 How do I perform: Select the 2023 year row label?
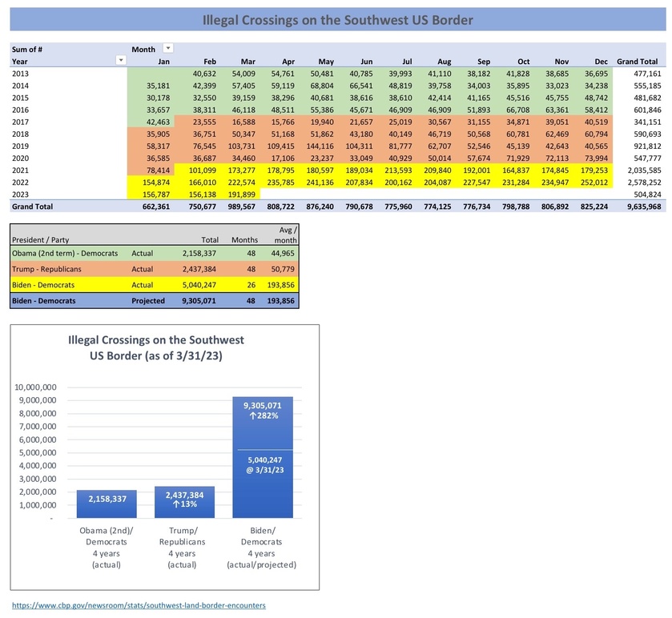tap(20, 195)
